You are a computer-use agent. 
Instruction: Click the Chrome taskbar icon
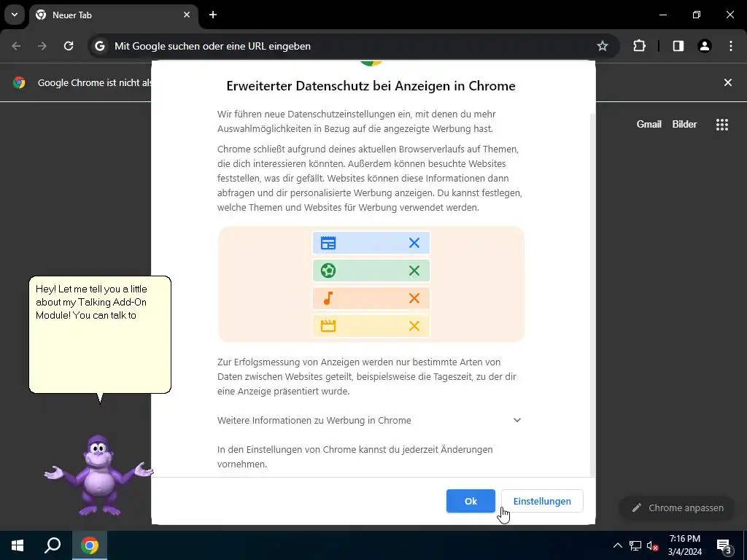pos(90,545)
